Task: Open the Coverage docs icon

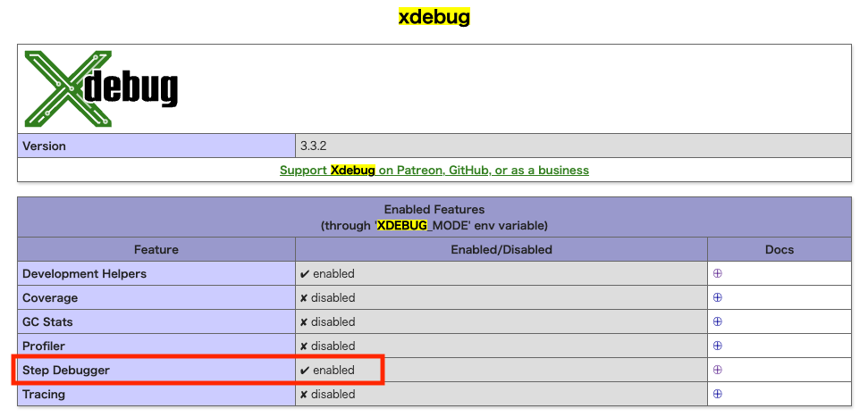Action: tap(718, 297)
